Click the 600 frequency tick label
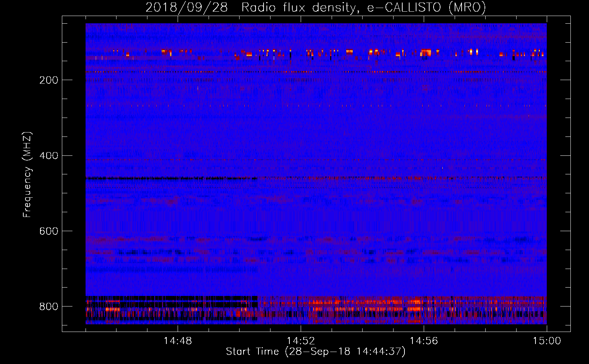The height and width of the screenshot is (364, 589). [x=49, y=231]
